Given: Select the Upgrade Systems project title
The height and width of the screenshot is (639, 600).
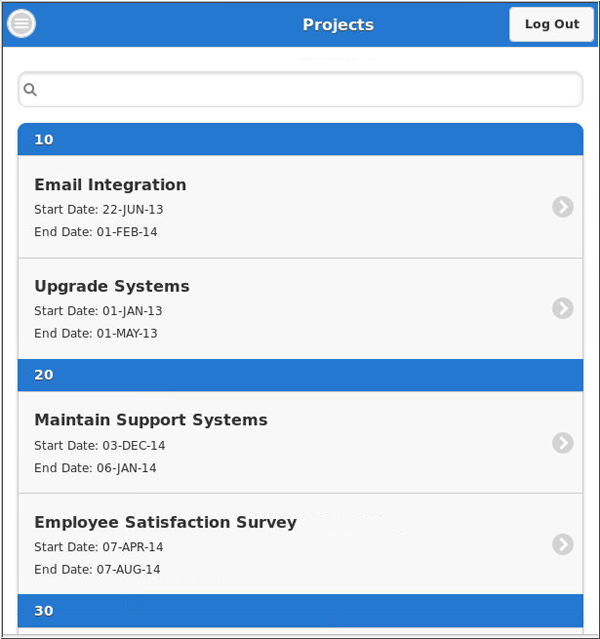Looking at the screenshot, I should [112, 286].
